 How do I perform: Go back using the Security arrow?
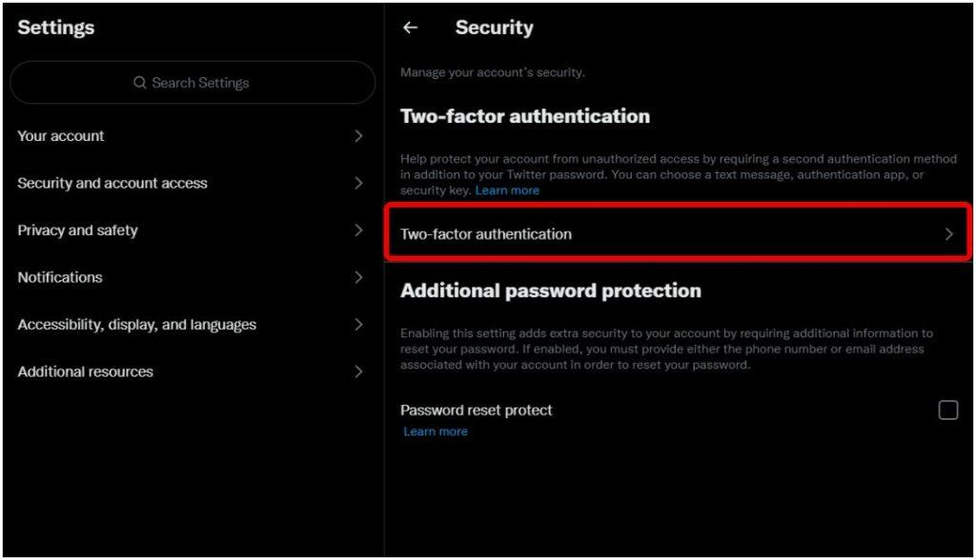click(410, 28)
